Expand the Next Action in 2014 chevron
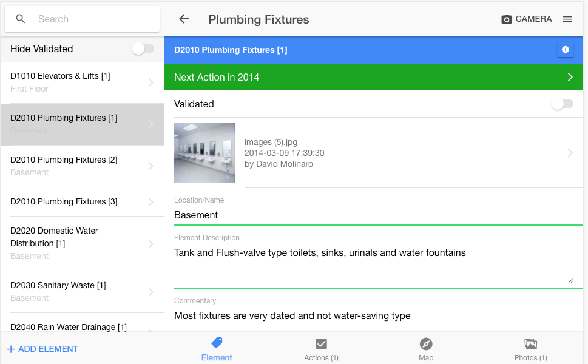The width and height of the screenshot is (588, 364). pos(570,77)
